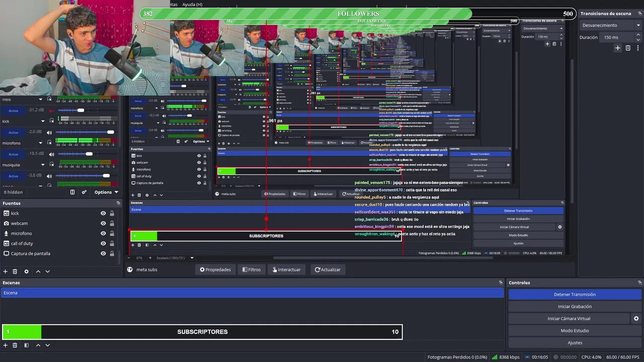644x362 pixels.
Task: Open source properties gear in Fuentes toolbar
Action: pos(27,271)
